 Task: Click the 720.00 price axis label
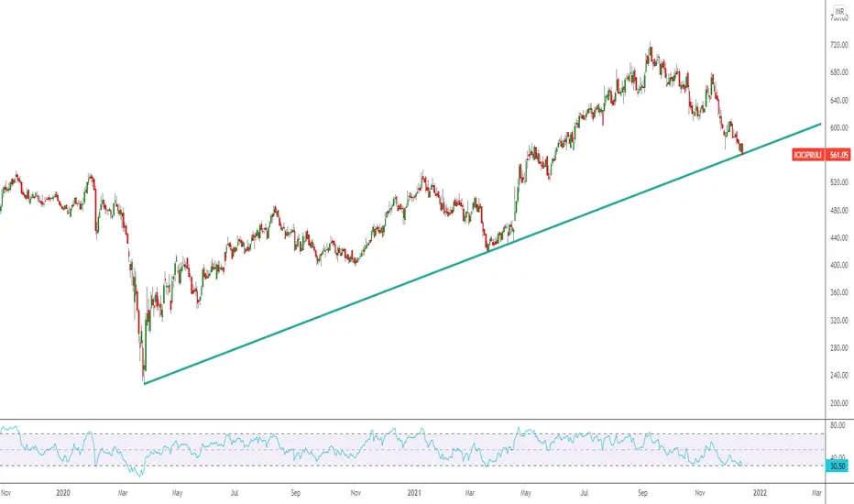click(838, 45)
